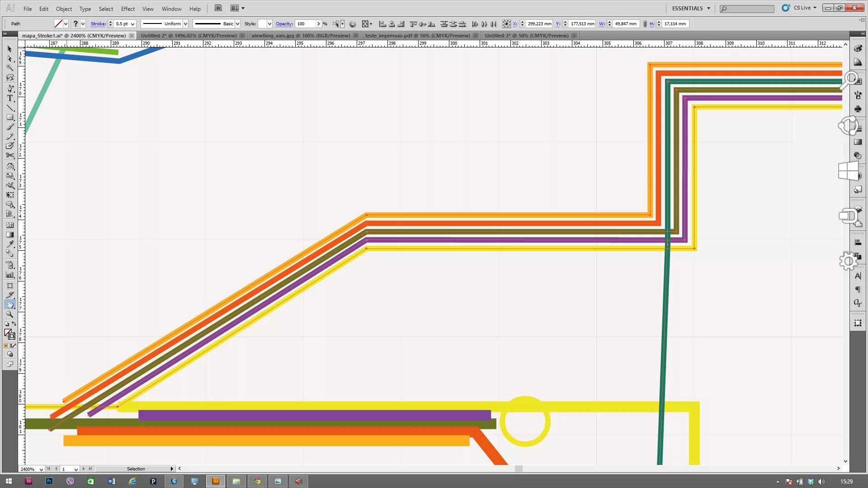Viewport: 868px width, 488px height.
Task: Expand the Uniform variable width profile dropdown
Action: (185, 24)
